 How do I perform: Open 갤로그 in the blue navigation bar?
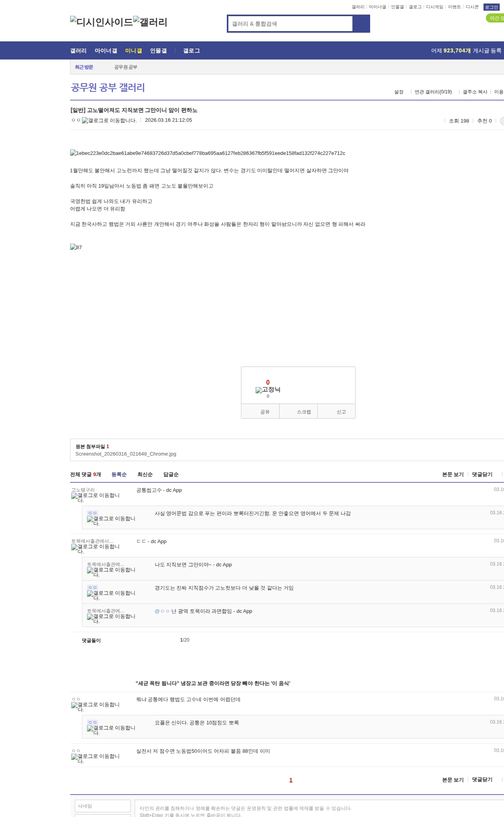(x=191, y=50)
